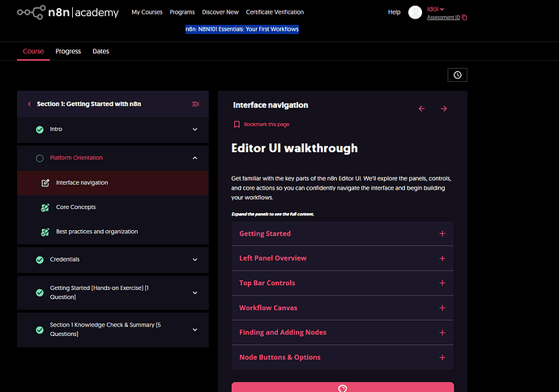Expand the Getting Started accordion panel
The image size is (559, 392).
point(343,234)
